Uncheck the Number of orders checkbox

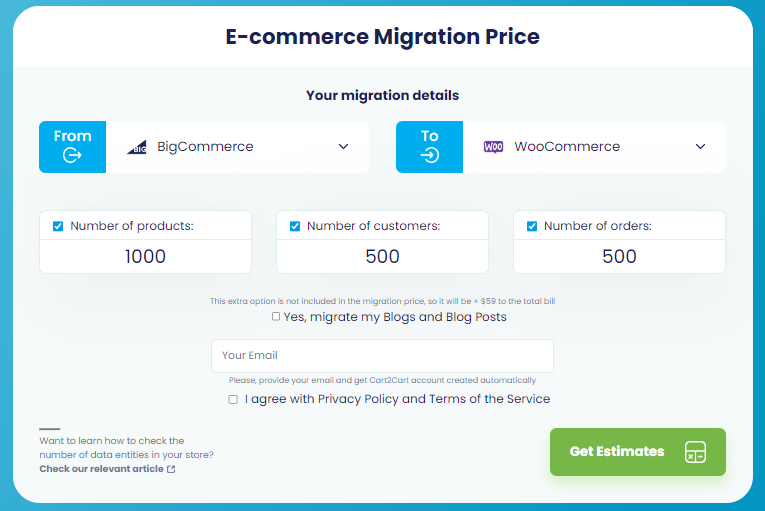click(532, 226)
